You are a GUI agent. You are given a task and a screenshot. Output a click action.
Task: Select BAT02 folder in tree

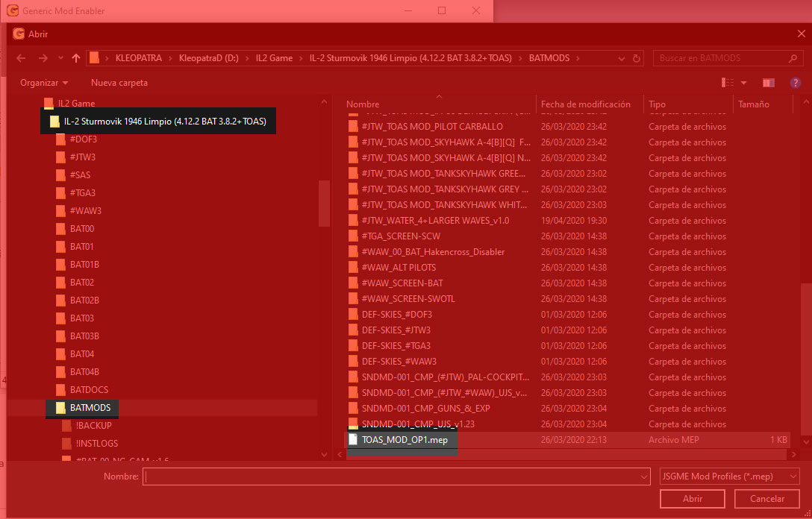(x=82, y=283)
